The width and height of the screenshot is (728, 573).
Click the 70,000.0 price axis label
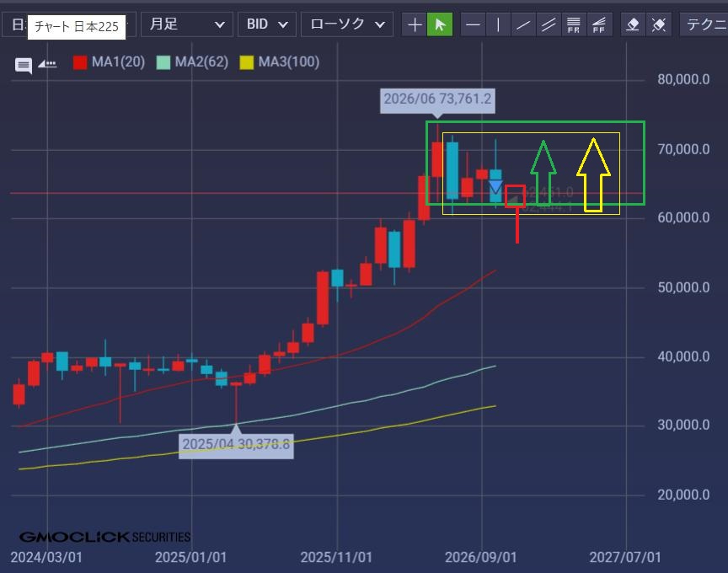683,149
